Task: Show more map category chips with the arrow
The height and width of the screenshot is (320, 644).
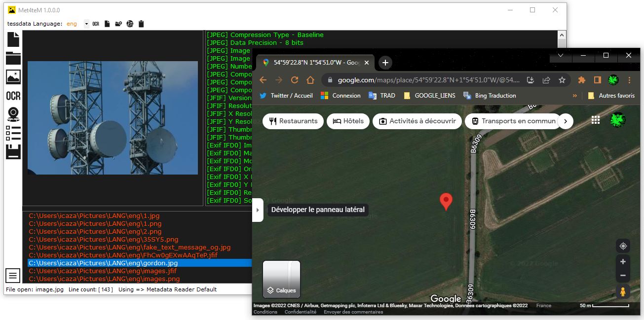Action: coord(566,121)
